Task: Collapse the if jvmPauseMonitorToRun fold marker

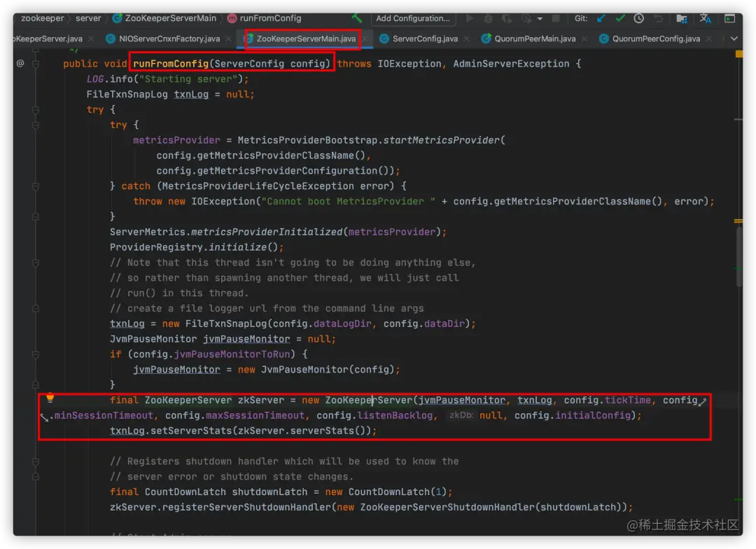Action: coord(35,354)
